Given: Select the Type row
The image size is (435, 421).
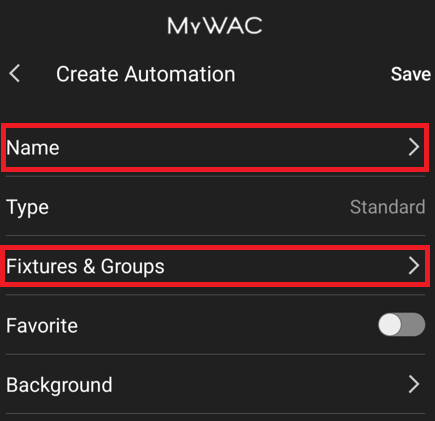Looking at the screenshot, I should point(216,207).
